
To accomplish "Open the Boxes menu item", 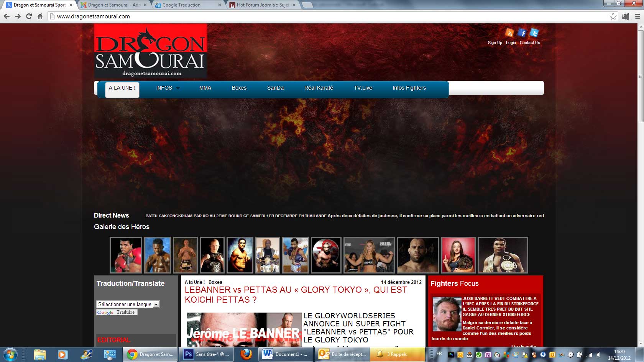I will click(x=239, y=88).
